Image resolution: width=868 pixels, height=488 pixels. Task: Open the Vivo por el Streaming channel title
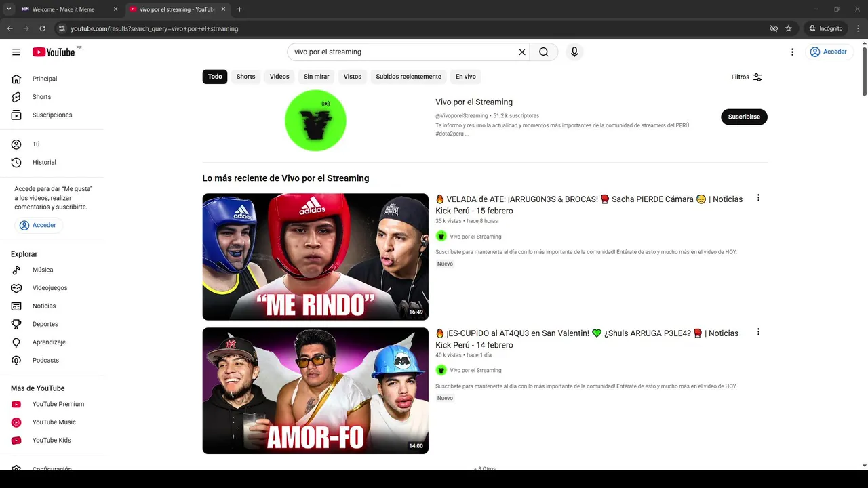point(474,102)
